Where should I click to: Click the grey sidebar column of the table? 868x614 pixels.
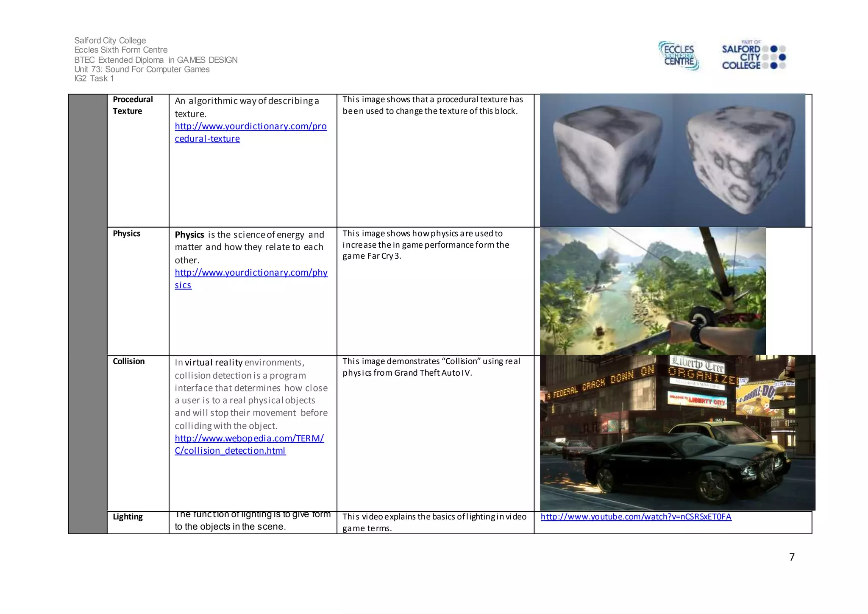tap(88, 314)
